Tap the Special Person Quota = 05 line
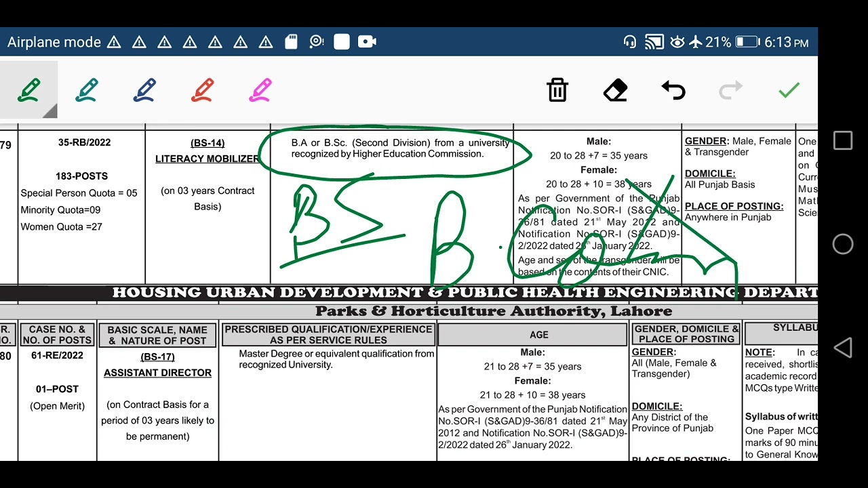 tap(79, 193)
